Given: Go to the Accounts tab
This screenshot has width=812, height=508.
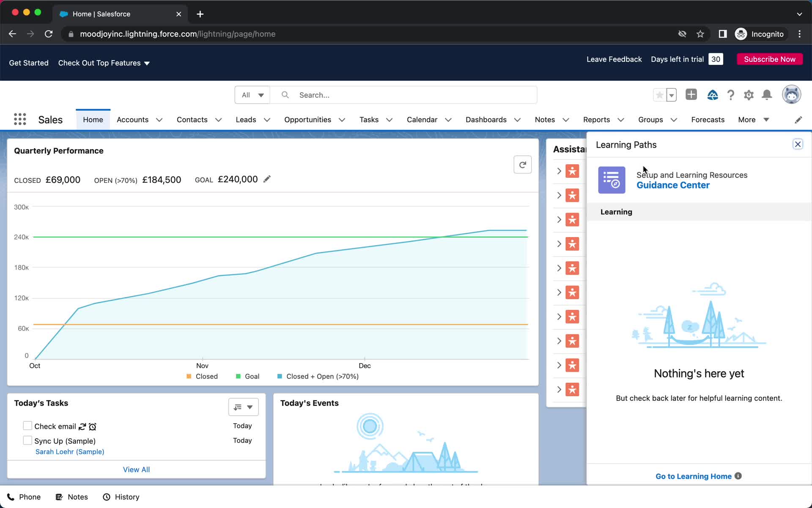Looking at the screenshot, I should [133, 120].
